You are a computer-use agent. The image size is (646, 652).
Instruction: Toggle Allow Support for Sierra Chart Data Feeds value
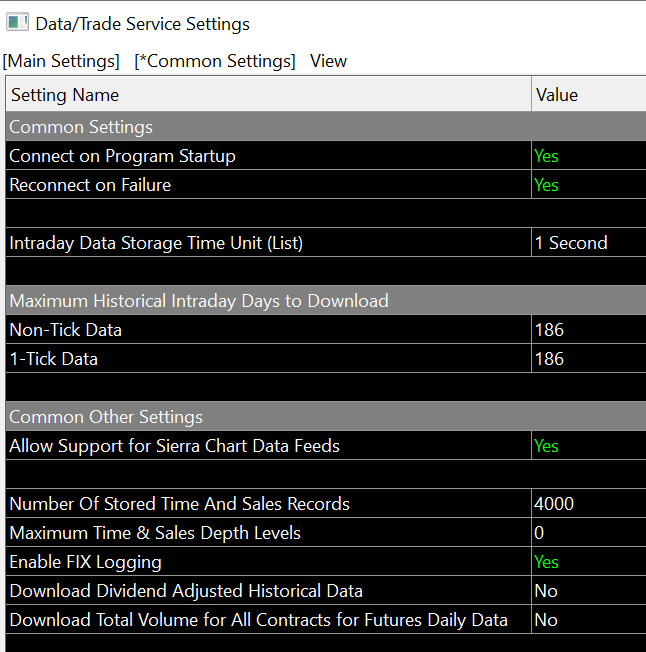589,446
